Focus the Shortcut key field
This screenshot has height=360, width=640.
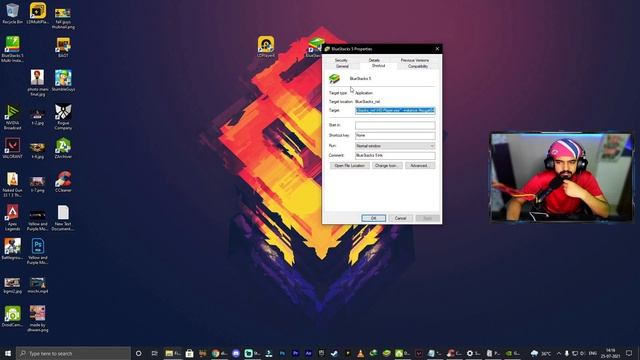coord(395,136)
